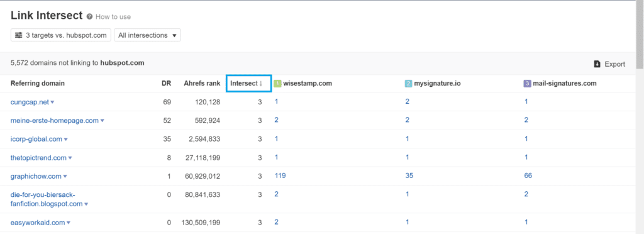Click the Export download icon
Image resolution: width=644 pixels, height=234 pixels.
[x=597, y=64]
